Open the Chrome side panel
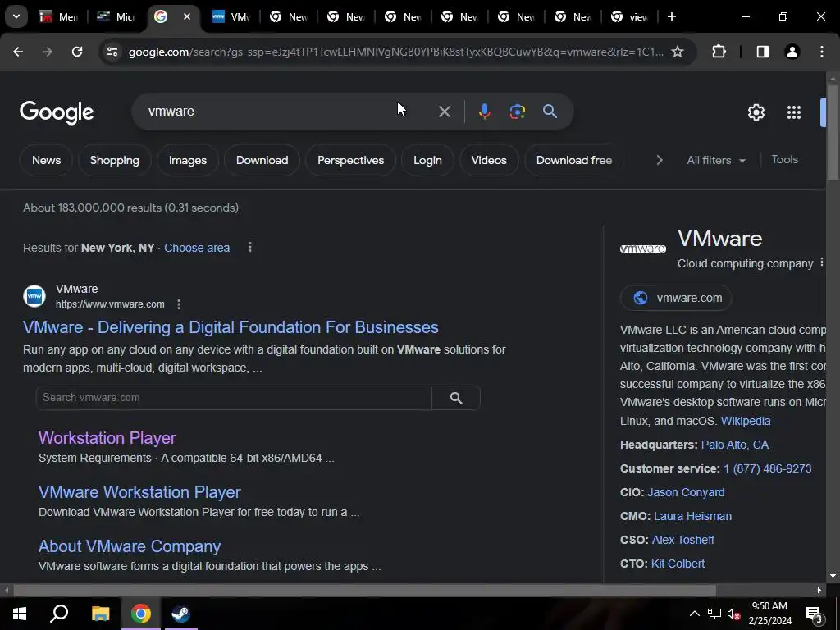Image resolution: width=840 pixels, height=630 pixels. tap(762, 52)
